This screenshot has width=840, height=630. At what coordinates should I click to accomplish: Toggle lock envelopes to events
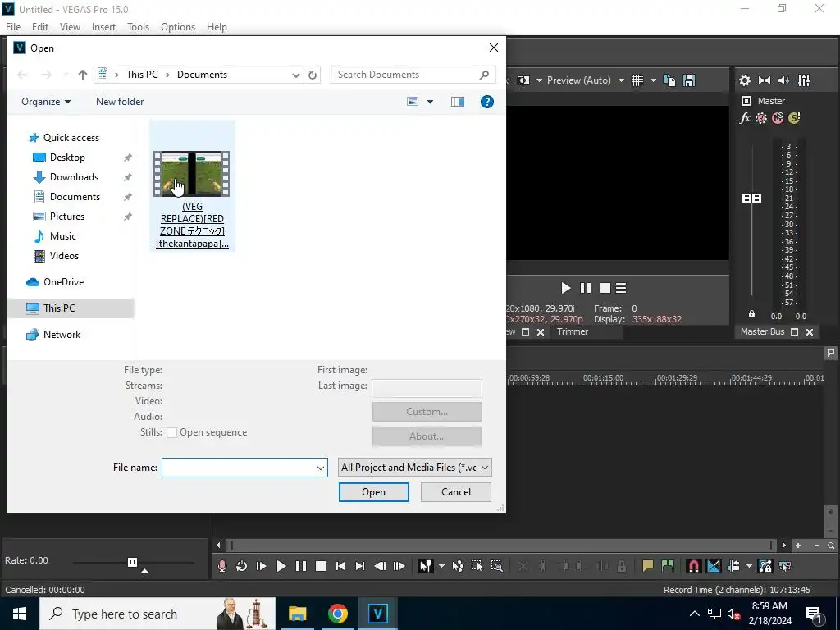(x=765, y=566)
